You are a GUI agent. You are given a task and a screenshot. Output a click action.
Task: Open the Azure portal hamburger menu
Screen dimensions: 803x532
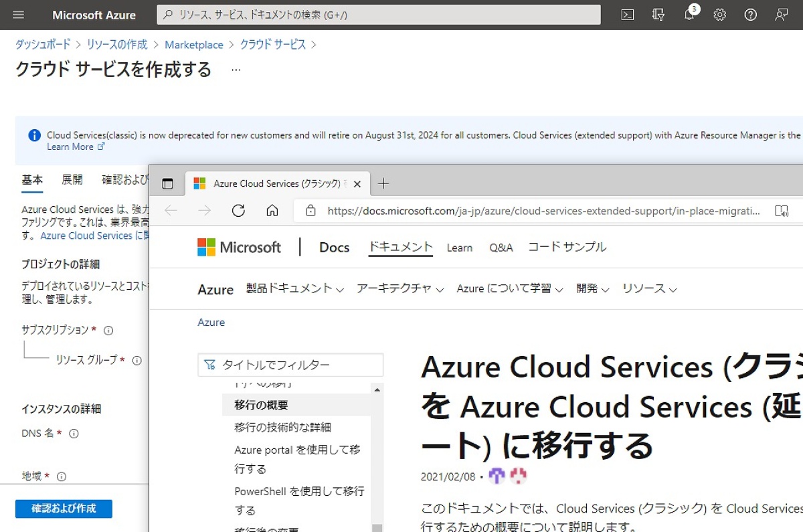19,15
